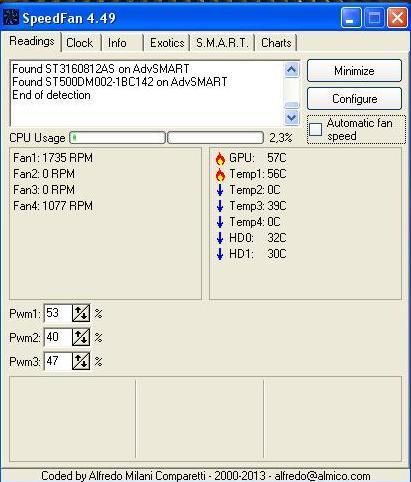This screenshot has width=411, height=482.
Task: Select the Fan4: 1077 RPM reading
Action: (x=53, y=206)
